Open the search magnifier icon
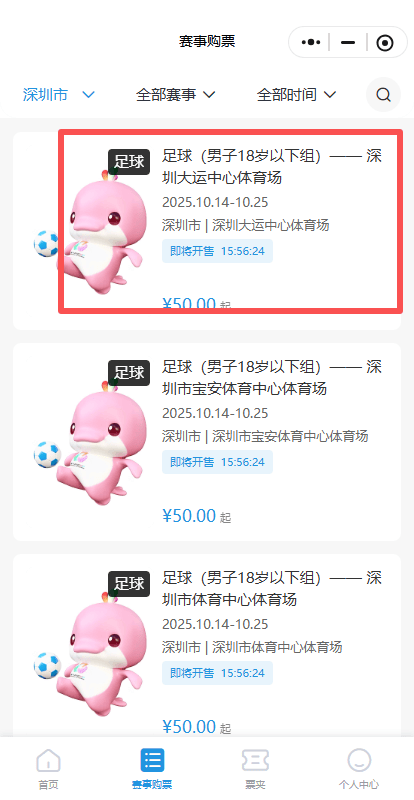This screenshot has width=414, height=800. pyautogui.click(x=383, y=94)
